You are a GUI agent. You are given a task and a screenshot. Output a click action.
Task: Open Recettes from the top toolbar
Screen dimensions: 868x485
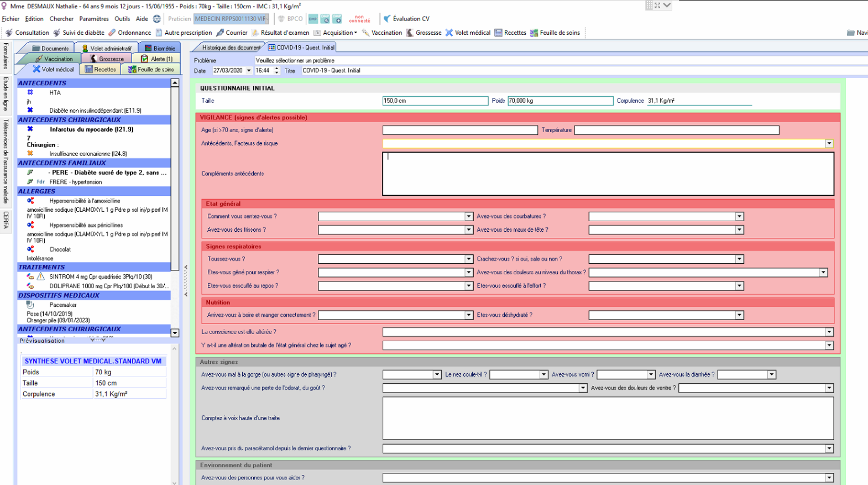click(510, 33)
